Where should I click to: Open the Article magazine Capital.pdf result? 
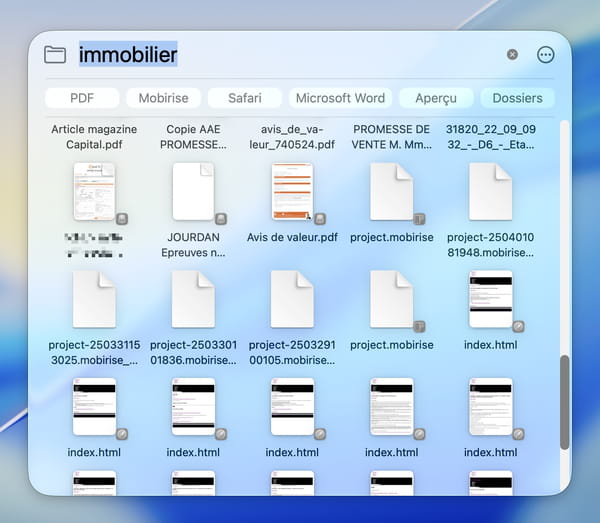[x=95, y=137]
